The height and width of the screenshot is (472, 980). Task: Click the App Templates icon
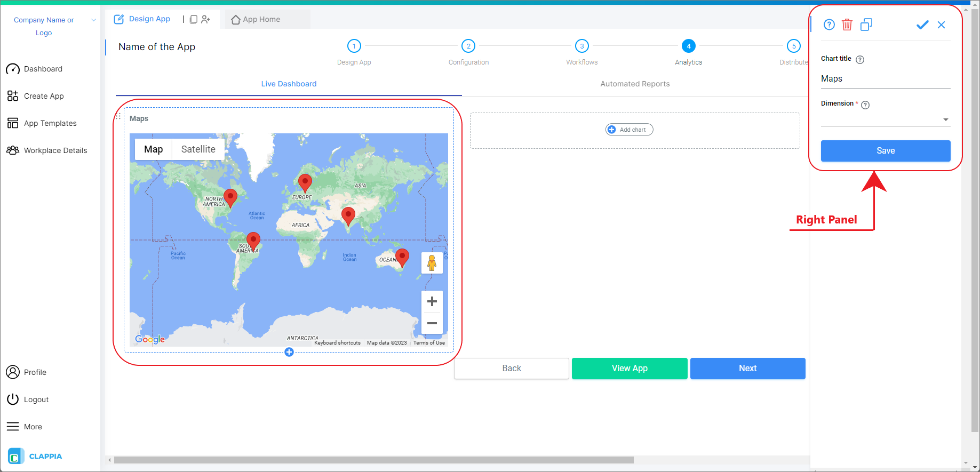point(13,123)
